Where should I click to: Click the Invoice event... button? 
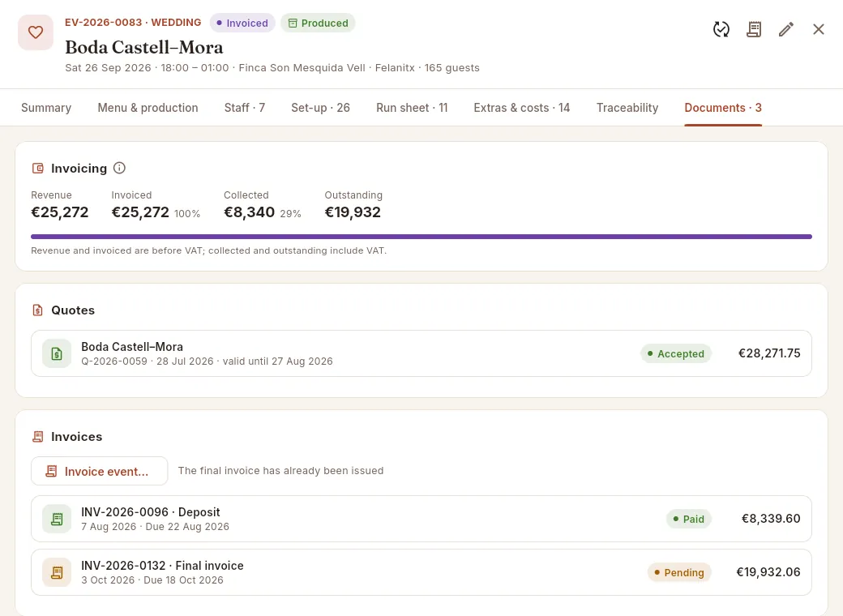click(x=100, y=472)
